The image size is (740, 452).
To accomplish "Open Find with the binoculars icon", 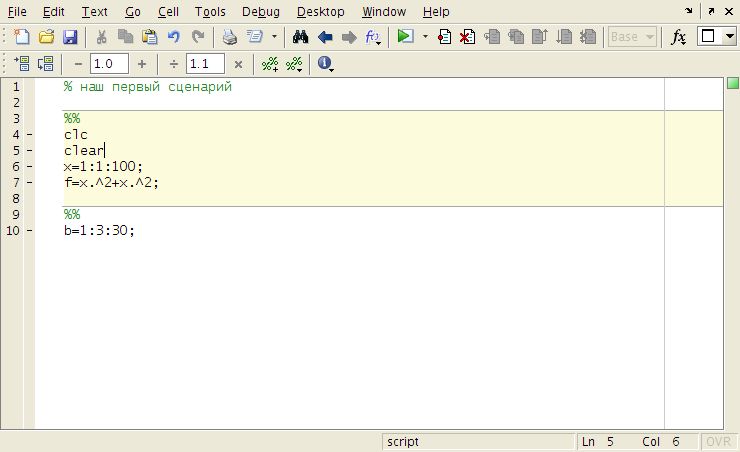I will pyautogui.click(x=300, y=36).
